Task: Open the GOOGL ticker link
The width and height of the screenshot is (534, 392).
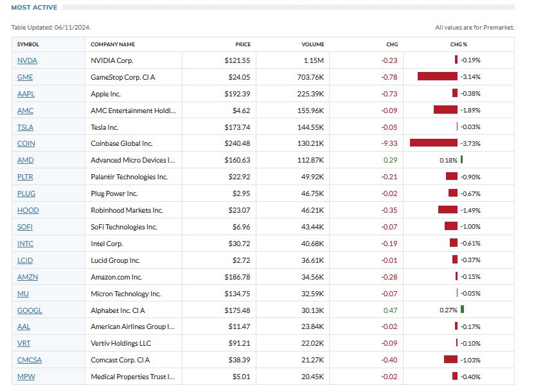Action: tap(30, 310)
